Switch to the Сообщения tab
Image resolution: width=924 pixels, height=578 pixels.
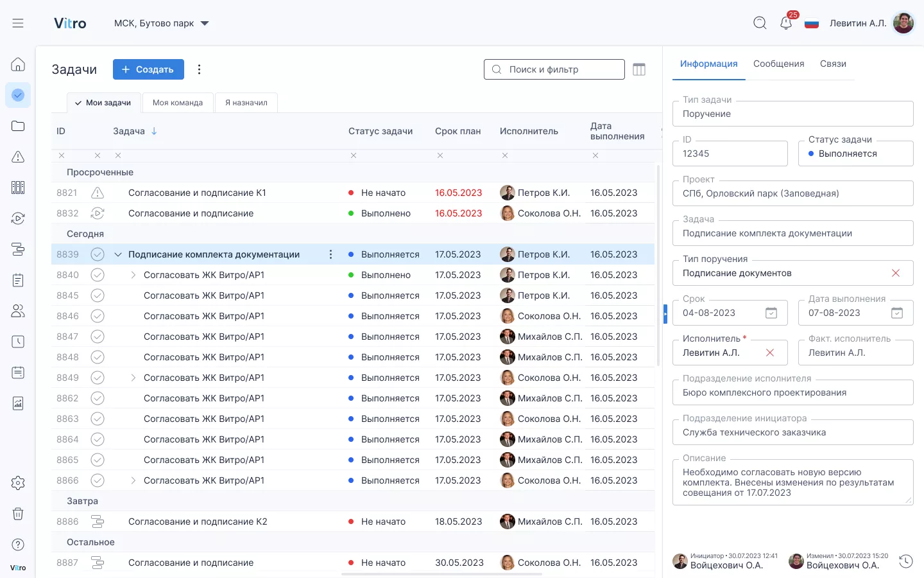[x=778, y=64]
